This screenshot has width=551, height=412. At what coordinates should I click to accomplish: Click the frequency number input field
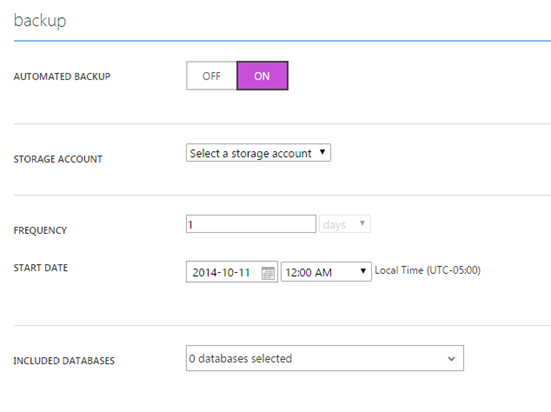tap(251, 224)
